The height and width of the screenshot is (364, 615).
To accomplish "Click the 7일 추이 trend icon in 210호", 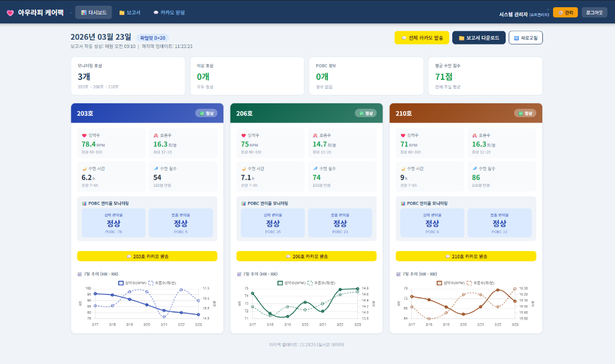I will point(399,274).
